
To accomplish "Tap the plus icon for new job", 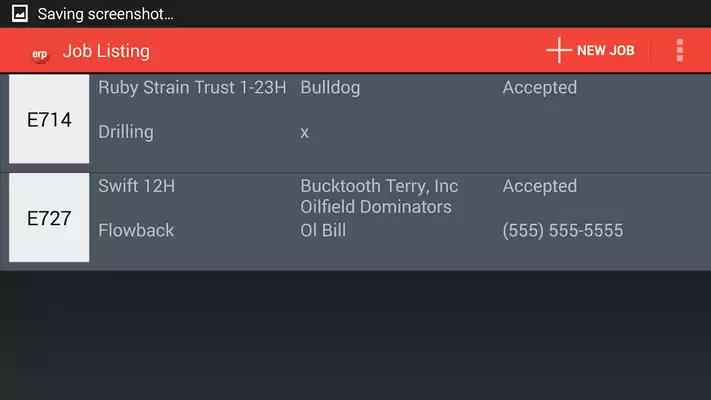I will pos(559,50).
